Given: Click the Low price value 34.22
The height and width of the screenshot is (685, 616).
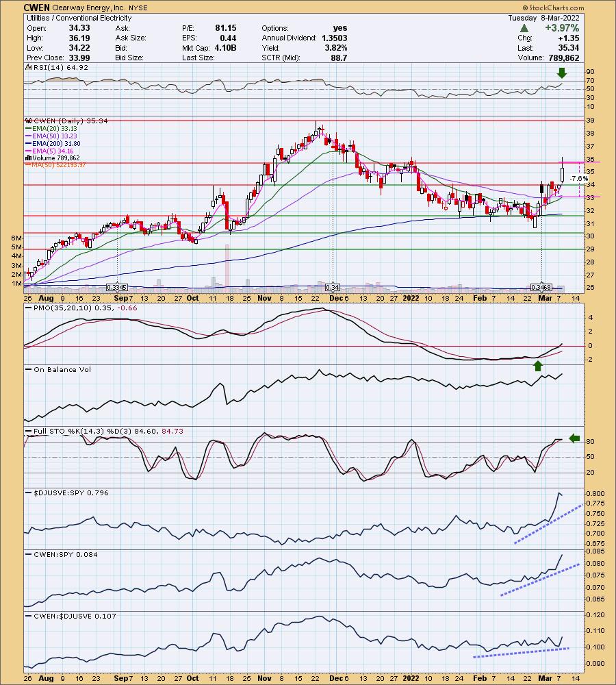Looking at the screenshot, I should click(x=79, y=48).
